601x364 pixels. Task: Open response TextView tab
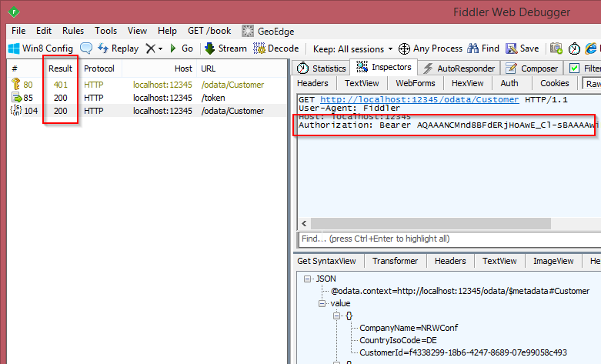tap(499, 261)
